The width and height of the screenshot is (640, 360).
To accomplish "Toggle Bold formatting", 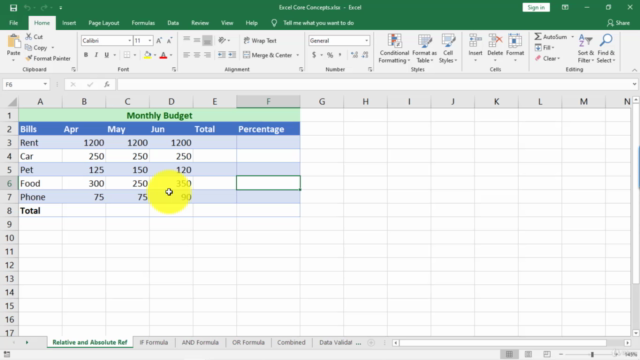I will pyautogui.click(x=86, y=55).
